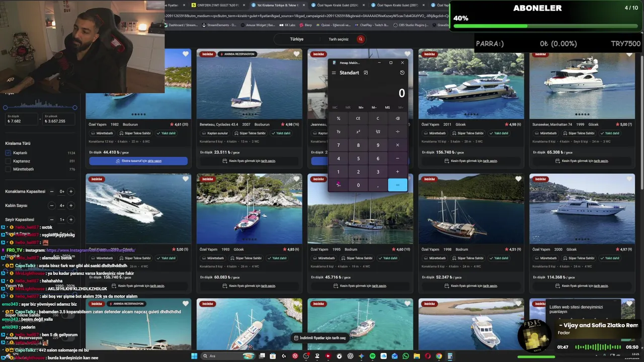Click the calculator backspace key
The height and width of the screenshot is (362, 644).
tap(397, 119)
